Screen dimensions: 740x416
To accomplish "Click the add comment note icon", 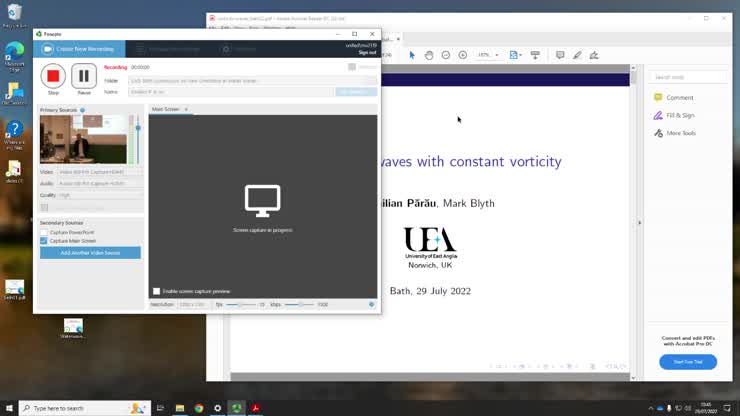I will click(x=560, y=55).
